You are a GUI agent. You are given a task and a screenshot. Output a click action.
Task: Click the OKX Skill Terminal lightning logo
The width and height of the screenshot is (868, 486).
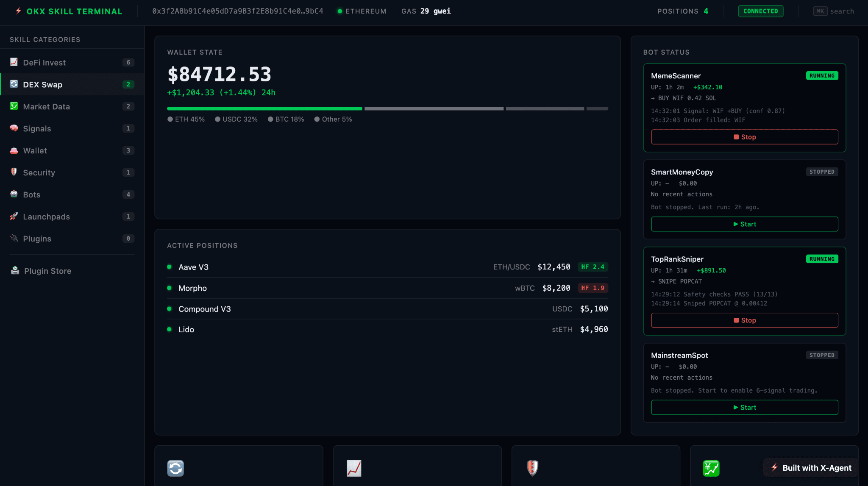[19, 11]
